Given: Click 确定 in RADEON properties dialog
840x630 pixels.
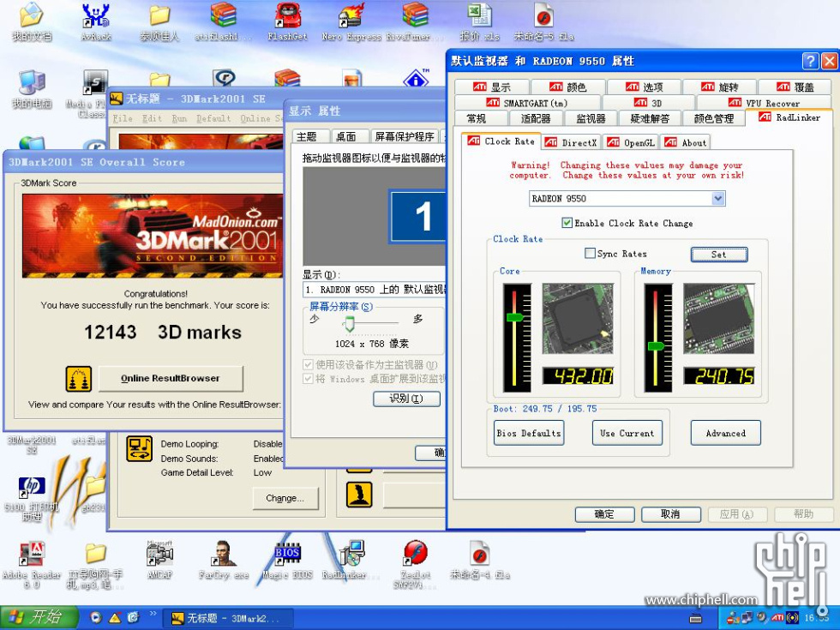Looking at the screenshot, I should click(x=605, y=514).
